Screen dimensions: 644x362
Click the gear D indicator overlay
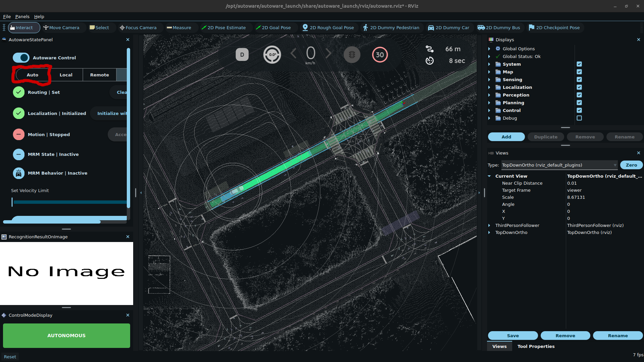(x=242, y=55)
